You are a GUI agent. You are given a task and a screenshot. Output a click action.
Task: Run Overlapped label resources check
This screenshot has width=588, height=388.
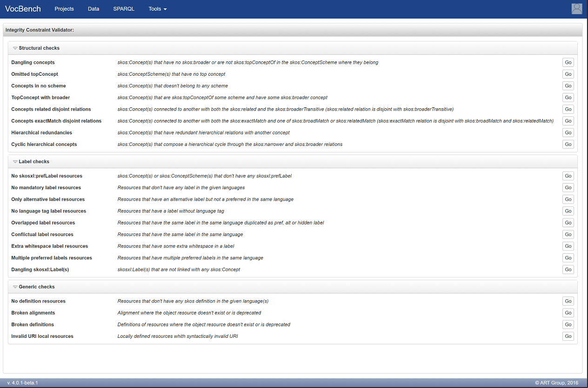[568, 223]
